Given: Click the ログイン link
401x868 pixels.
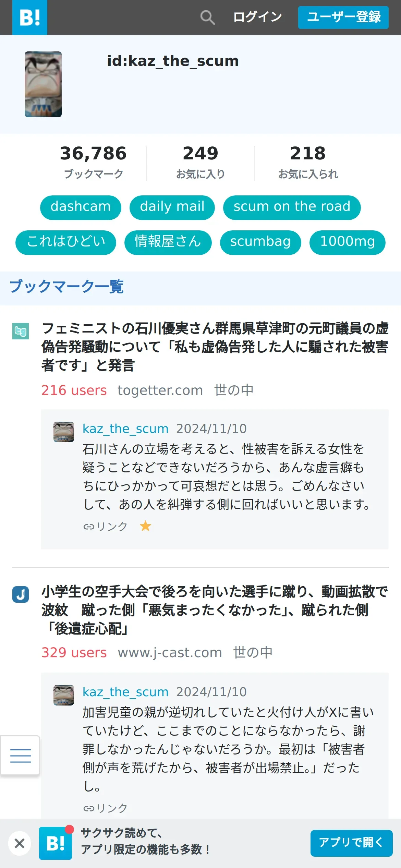Looking at the screenshot, I should click(257, 17).
